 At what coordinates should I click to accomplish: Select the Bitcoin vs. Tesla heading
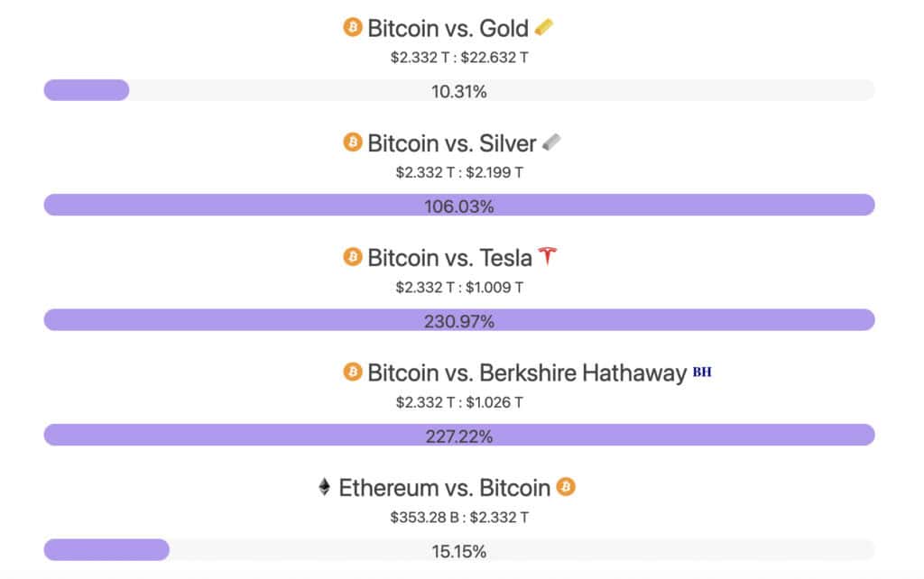449,258
